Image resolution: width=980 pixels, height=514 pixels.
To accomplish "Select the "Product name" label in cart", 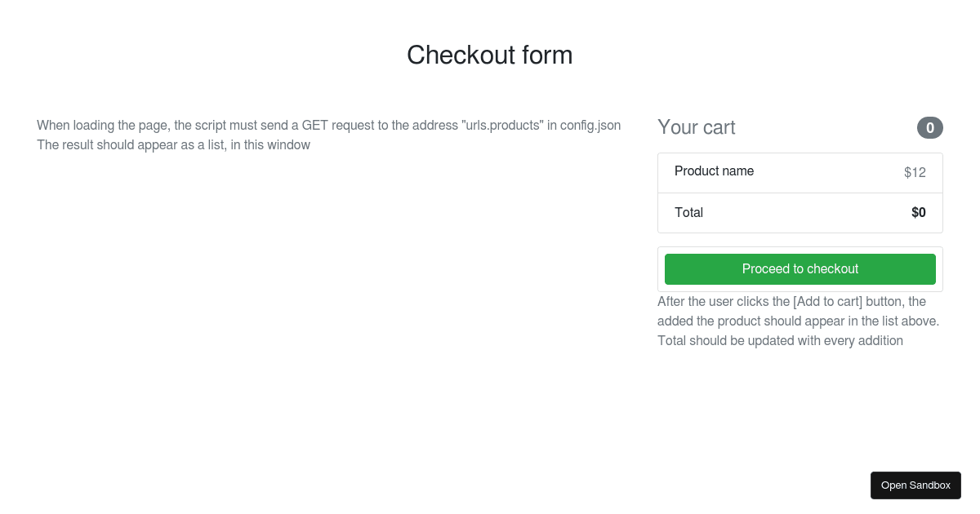I will (714, 171).
